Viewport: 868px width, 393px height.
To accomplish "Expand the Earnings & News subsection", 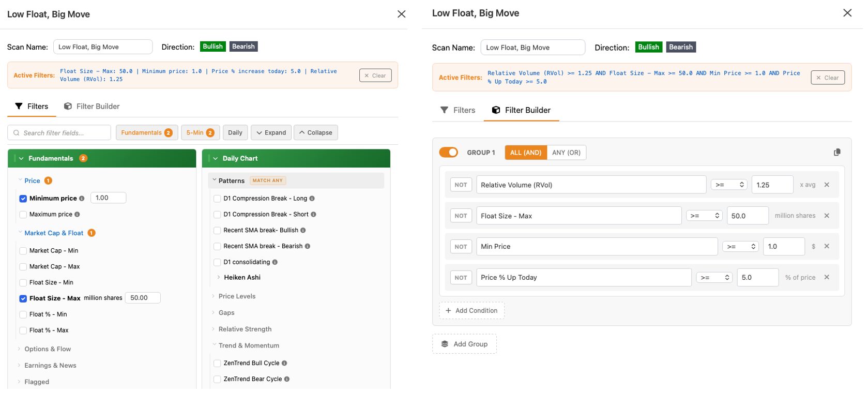I will [50, 366].
